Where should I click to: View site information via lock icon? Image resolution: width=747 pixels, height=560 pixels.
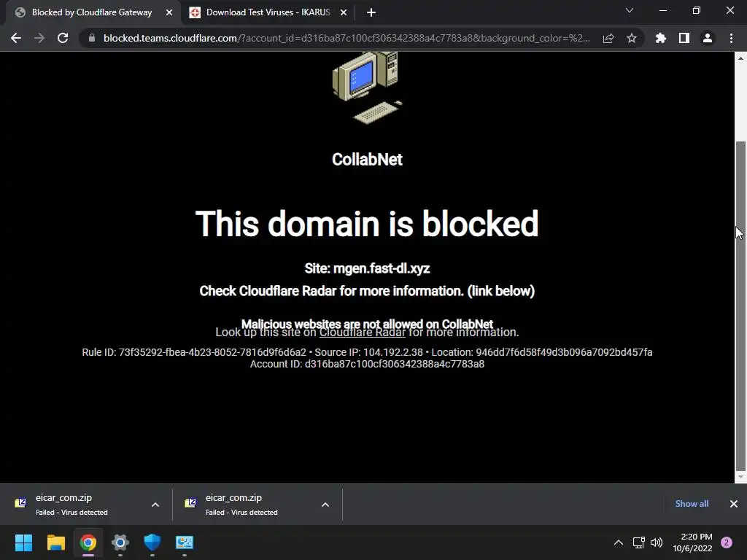[92, 38]
